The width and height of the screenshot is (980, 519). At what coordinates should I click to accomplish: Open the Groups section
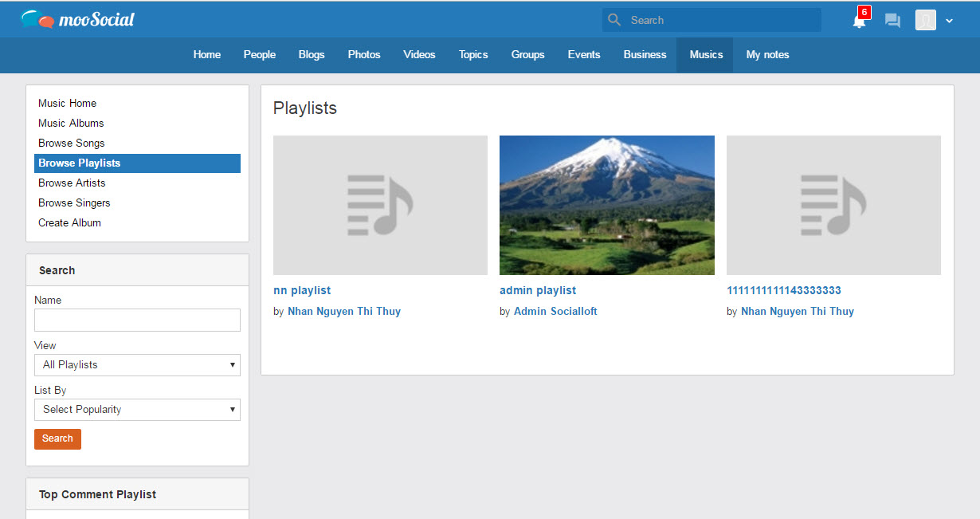point(528,55)
